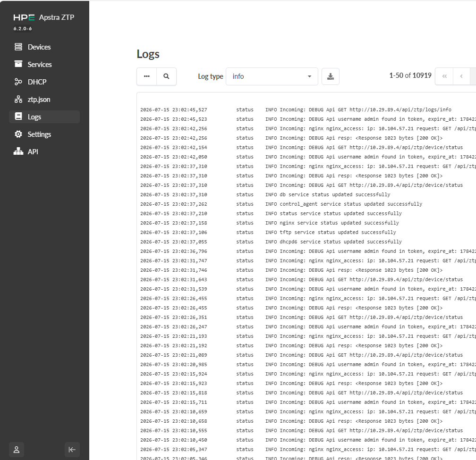Select log timestamp 2026-07-15 23:02:42,154
476x460 pixels.
[174, 147]
